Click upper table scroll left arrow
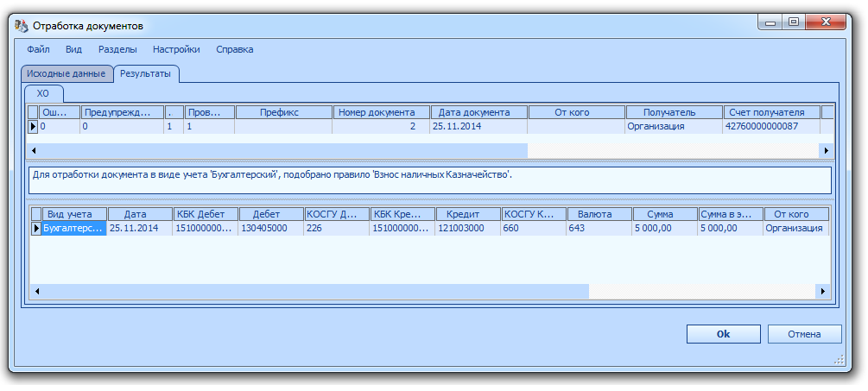Viewport: 868px width, 391px height. click(34, 150)
